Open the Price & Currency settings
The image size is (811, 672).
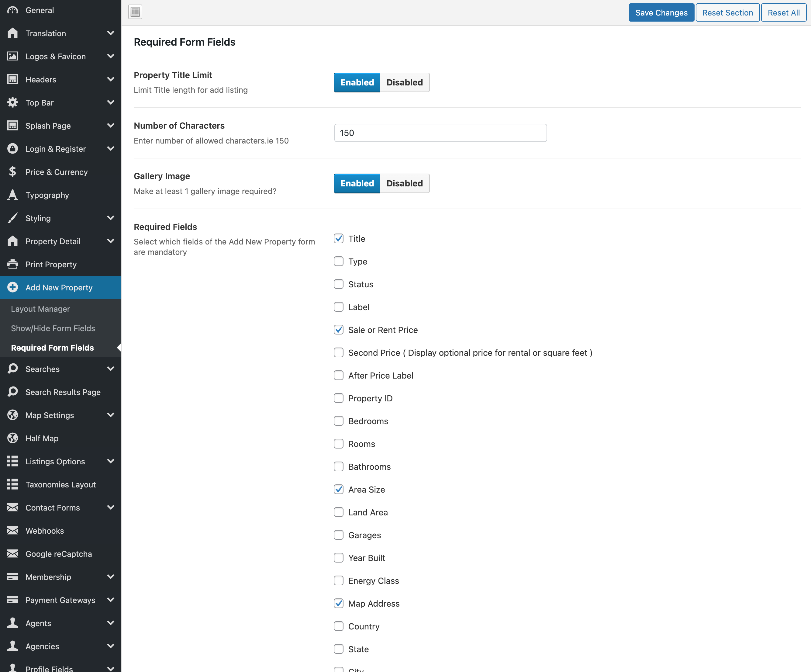56,172
